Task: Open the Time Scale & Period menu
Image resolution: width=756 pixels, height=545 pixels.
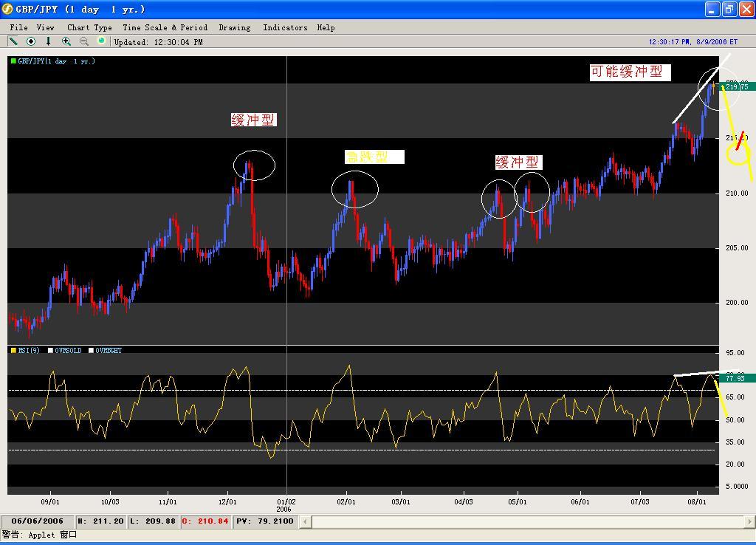Action: coord(165,27)
